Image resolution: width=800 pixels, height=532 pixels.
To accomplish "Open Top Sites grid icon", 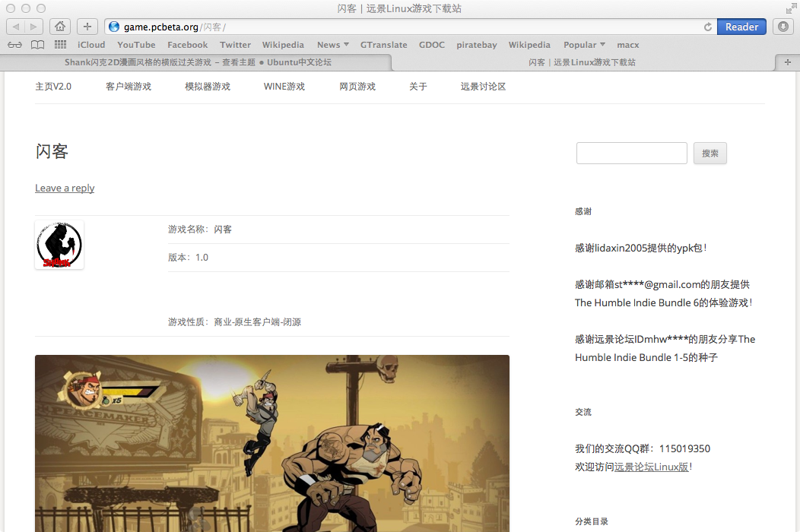I will (60, 45).
